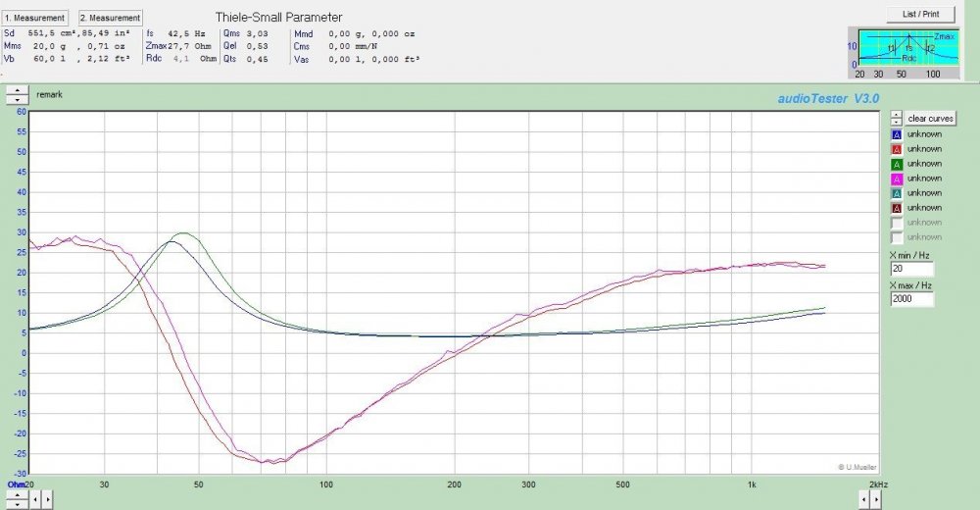
Task: Click left arrow at bottom-right of graph
Action: click(x=862, y=500)
